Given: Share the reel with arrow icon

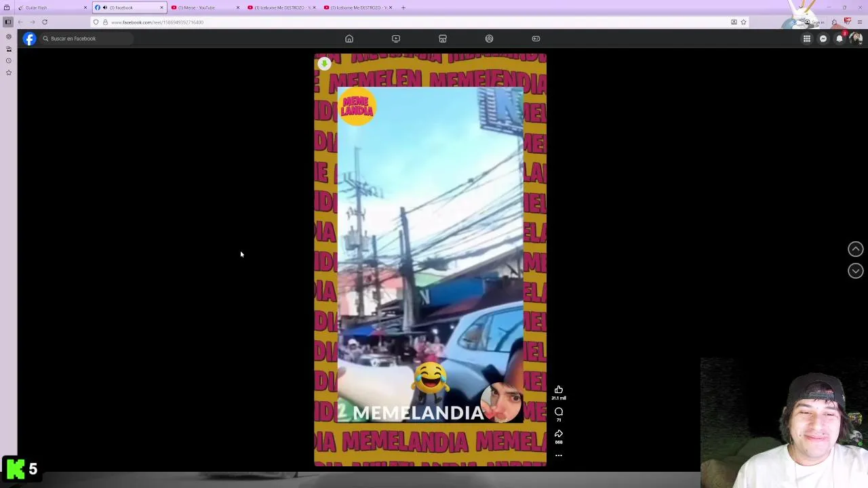Looking at the screenshot, I should tap(559, 433).
